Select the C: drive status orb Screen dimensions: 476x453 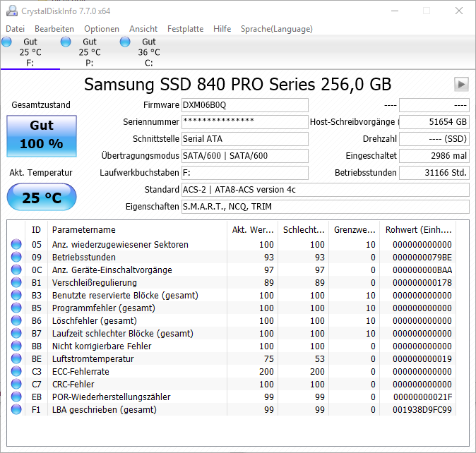pos(125,42)
